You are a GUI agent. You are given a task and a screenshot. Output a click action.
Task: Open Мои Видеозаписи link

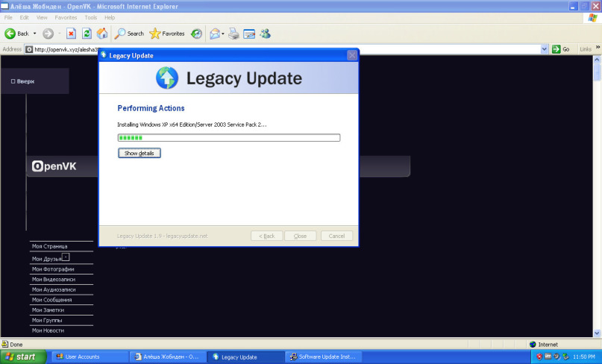(x=54, y=280)
